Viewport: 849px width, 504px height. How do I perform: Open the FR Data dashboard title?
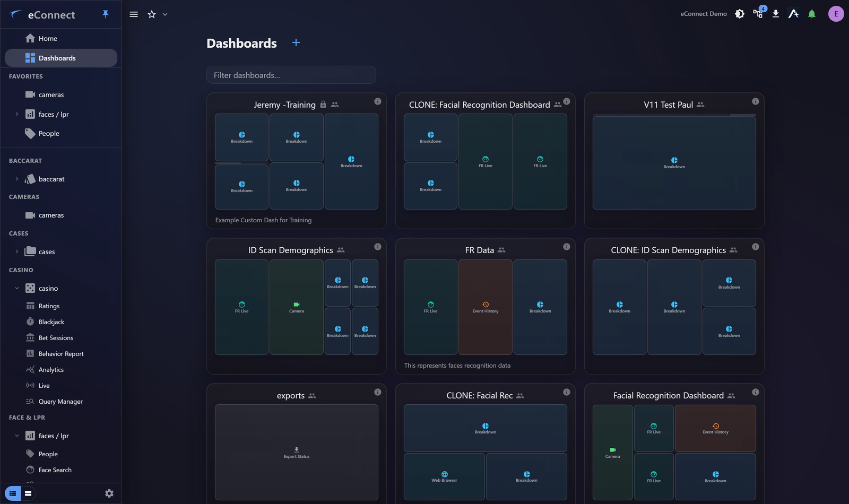click(480, 250)
